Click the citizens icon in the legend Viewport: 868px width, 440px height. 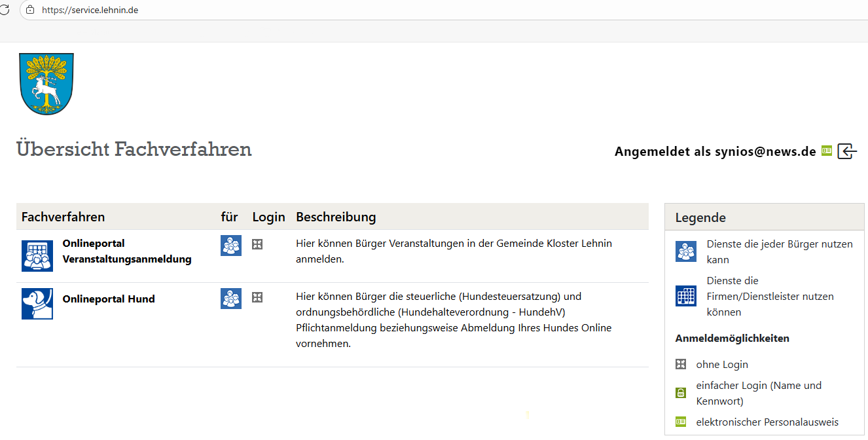(x=686, y=251)
